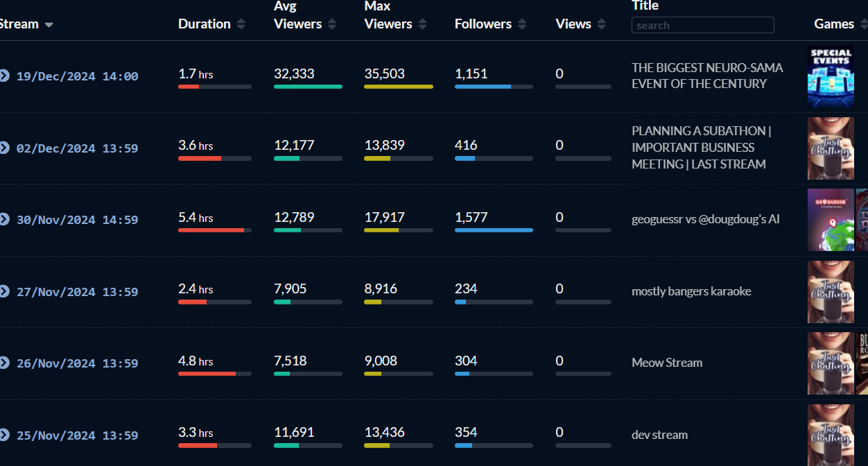The image size is (868, 466).
Task: Expand the 02/Dec/2024 stream row chevron
Action: click(4, 148)
